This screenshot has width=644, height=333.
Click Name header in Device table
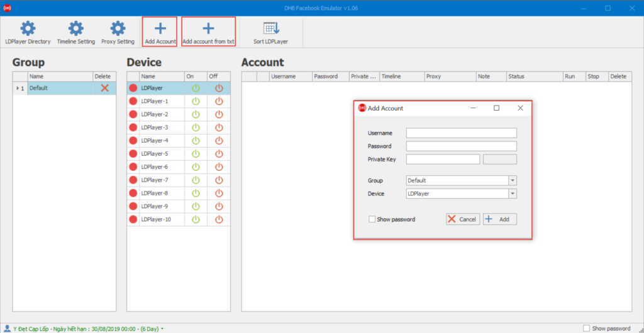click(x=162, y=76)
